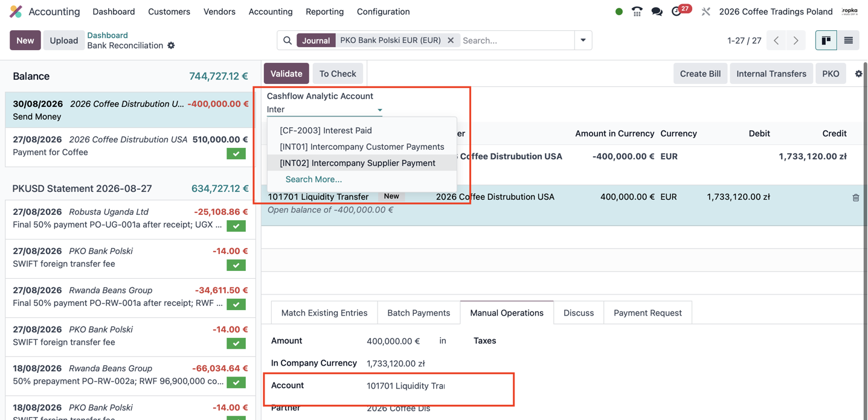Toggle check on PKO fee below Robusta Uganda
Image resolution: width=868 pixels, height=420 pixels.
236,265
